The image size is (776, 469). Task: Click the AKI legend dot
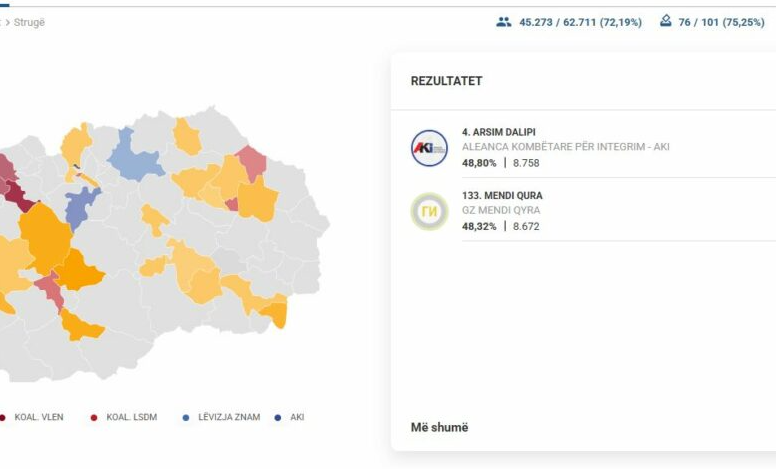[278, 417]
